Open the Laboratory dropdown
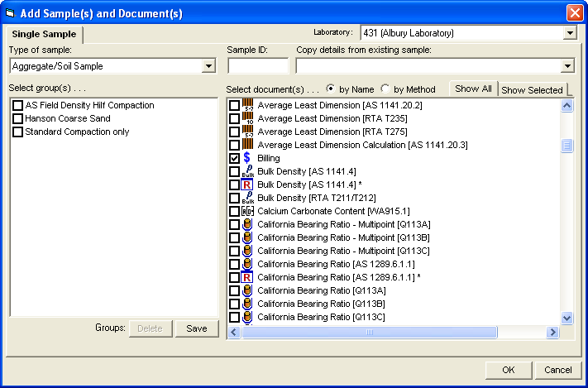This screenshot has width=588, height=388. [569, 33]
